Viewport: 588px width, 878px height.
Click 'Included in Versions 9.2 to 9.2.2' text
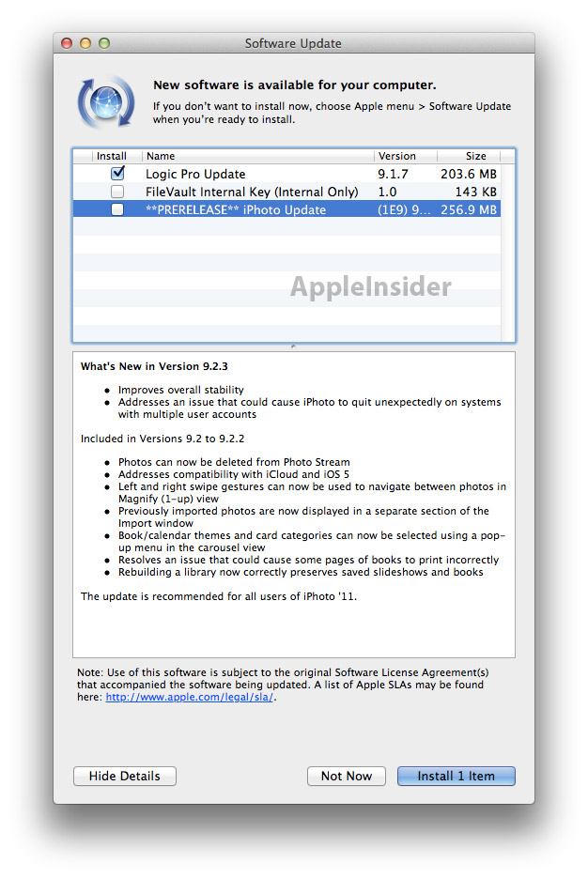coord(162,439)
